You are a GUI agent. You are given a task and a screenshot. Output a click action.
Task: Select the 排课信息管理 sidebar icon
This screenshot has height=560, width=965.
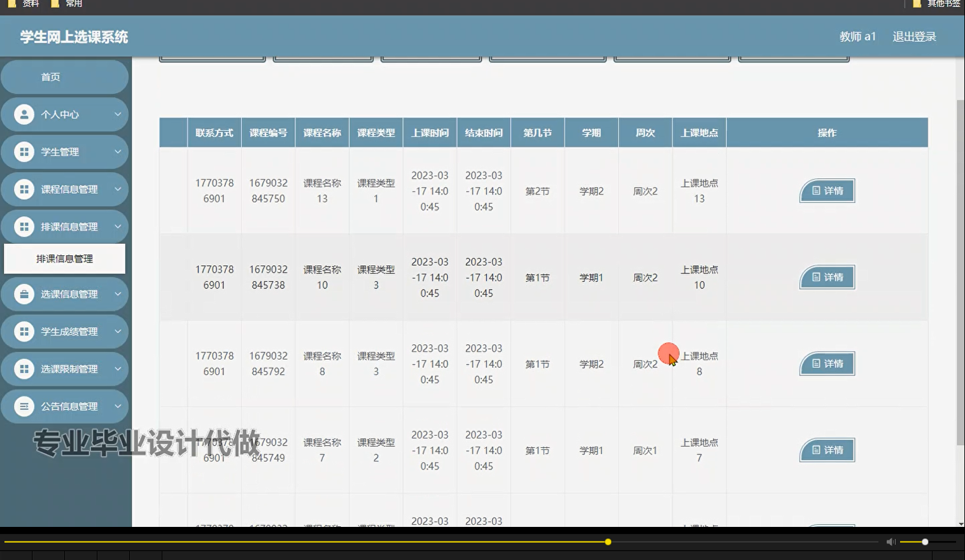(x=24, y=226)
